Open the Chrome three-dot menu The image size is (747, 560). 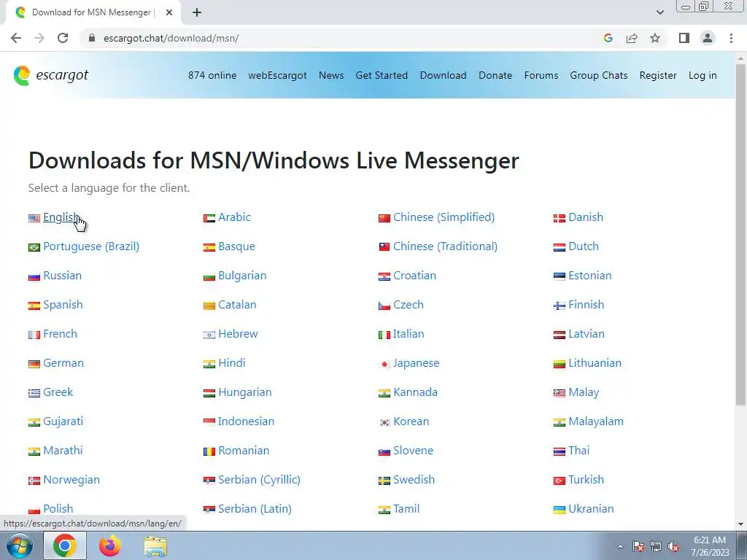(731, 38)
